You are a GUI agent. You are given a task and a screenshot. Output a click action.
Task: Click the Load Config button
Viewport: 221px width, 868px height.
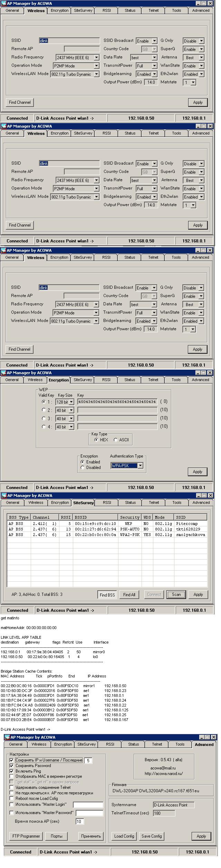pos(124,836)
